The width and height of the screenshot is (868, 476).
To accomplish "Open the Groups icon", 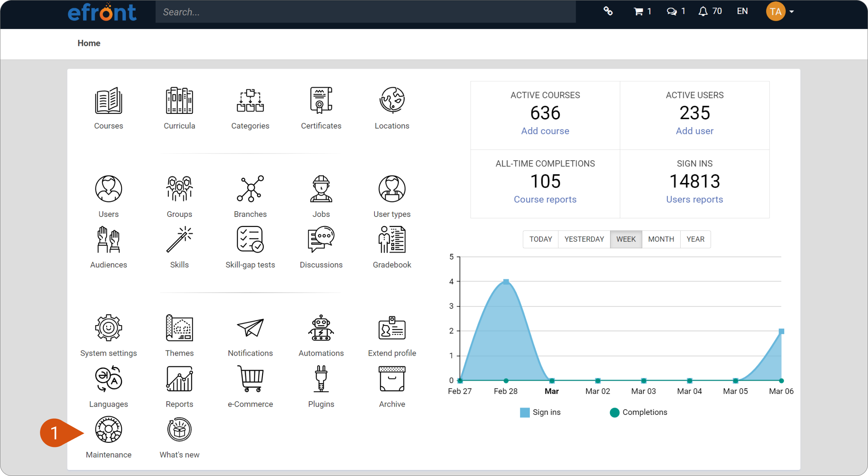I will [x=179, y=189].
